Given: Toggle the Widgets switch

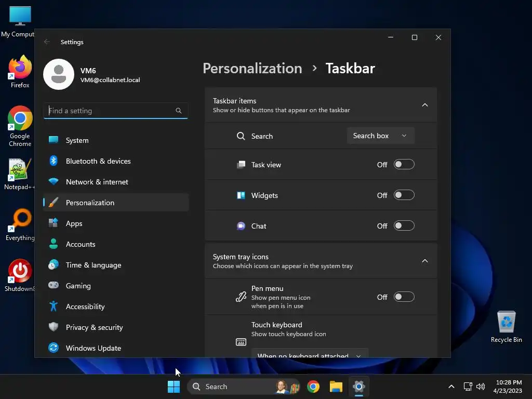Looking at the screenshot, I should pyautogui.click(x=404, y=195).
